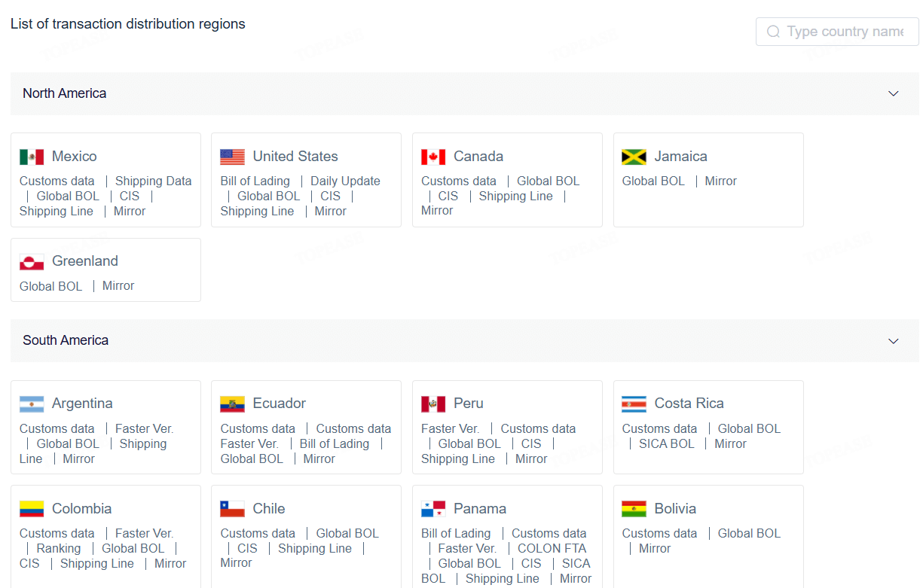Click the Mexico flag icon

coord(32,157)
